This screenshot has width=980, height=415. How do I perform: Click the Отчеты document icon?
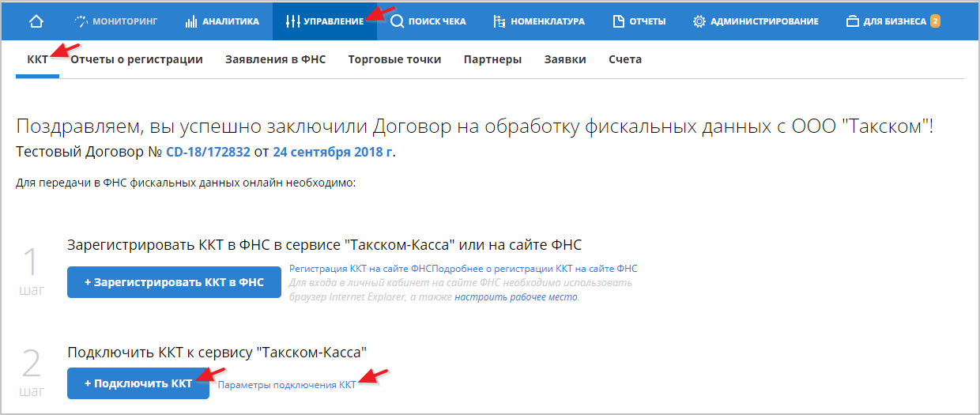[620, 21]
